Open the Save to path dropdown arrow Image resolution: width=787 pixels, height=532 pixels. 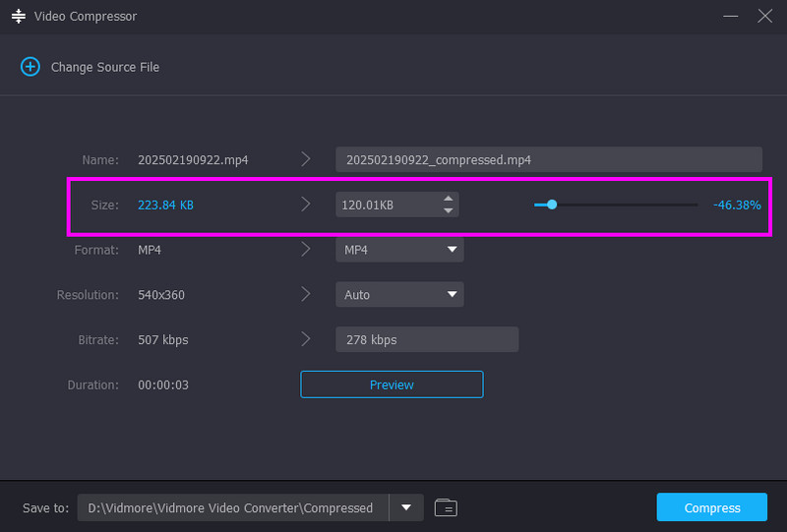(x=406, y=507)
